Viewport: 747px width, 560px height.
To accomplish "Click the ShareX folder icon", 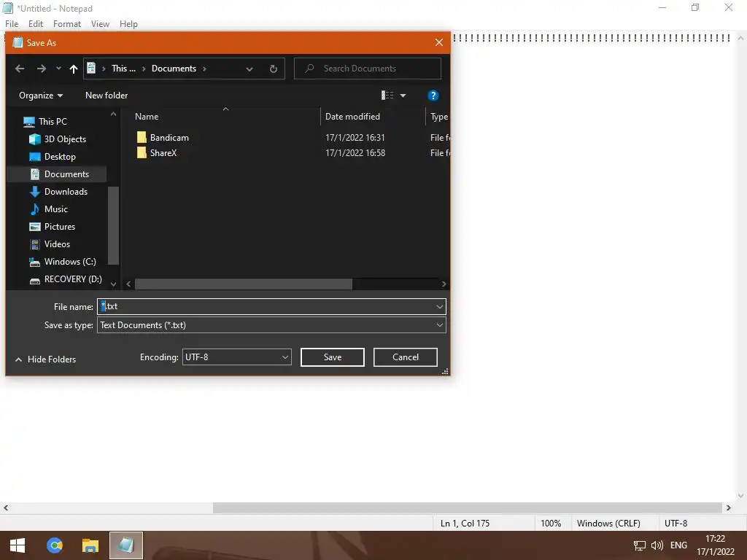I will [x=142, y=153].
